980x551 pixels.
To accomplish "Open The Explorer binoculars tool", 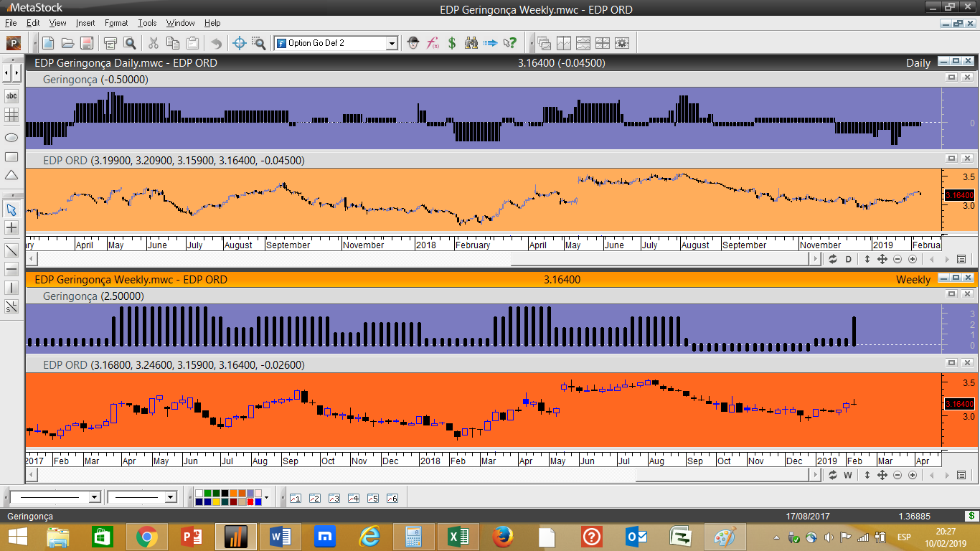I will tap(471, 43).
